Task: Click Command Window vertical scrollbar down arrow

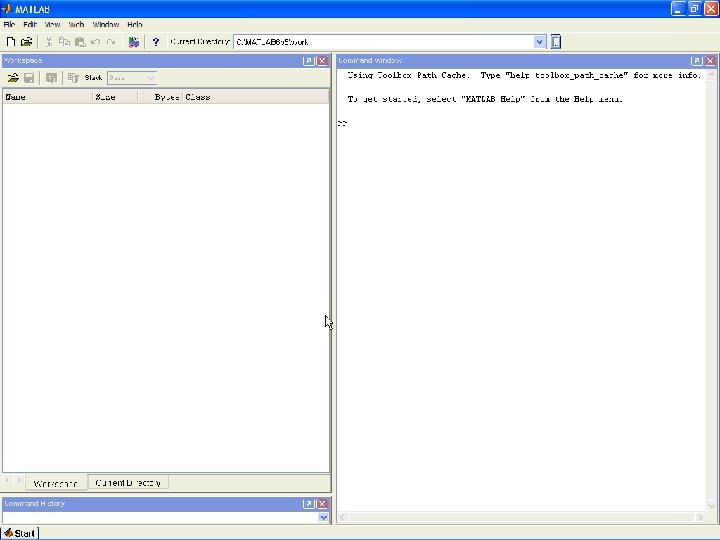Action: tap(712, 506)
